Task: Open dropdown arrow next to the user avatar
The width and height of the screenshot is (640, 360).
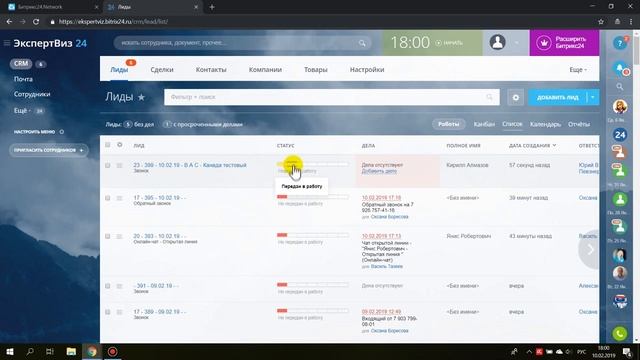Action: point(517,42)
